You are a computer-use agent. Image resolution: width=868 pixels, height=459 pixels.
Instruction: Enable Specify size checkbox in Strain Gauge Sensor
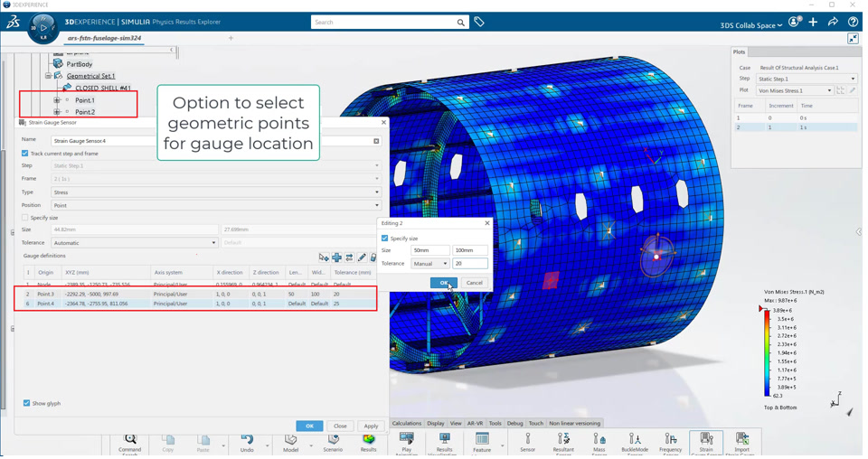click(25, 218)
